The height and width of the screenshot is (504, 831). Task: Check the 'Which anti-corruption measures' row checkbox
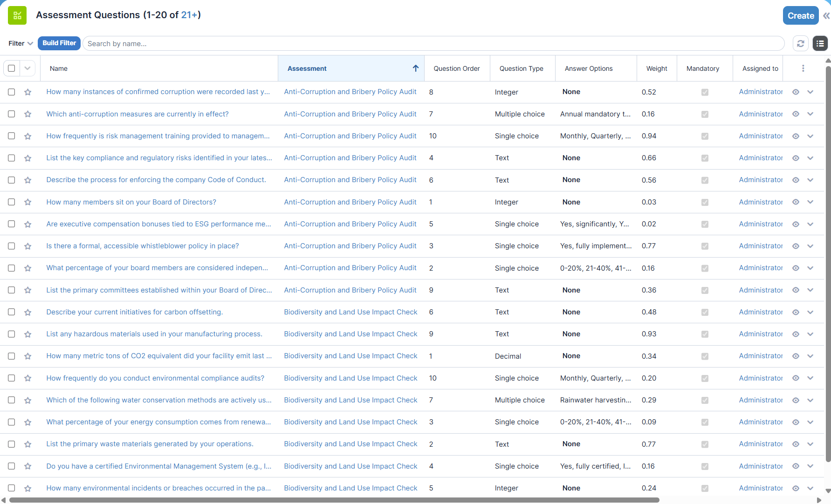12,114
